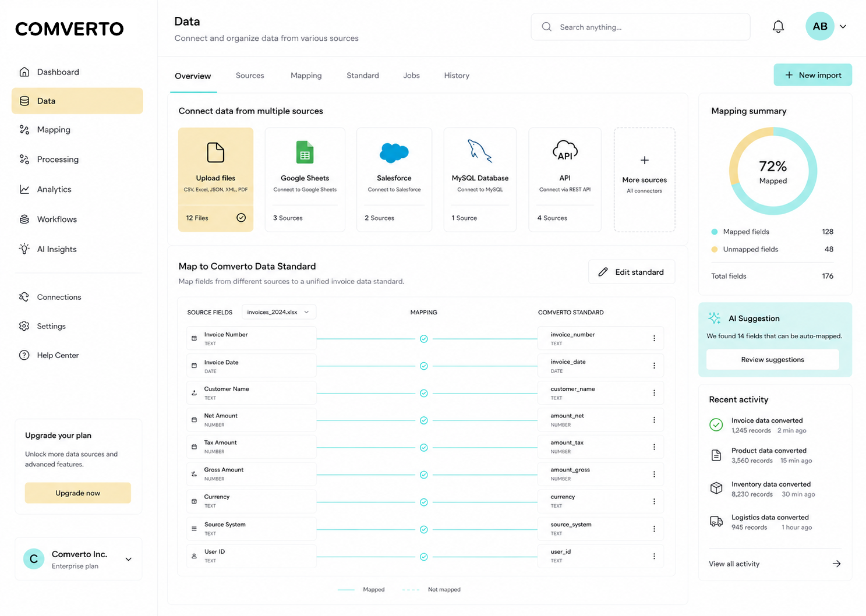Choose the Salesforce cloud icon
This screenshot has width=866, height=616.
coord(394,153)
